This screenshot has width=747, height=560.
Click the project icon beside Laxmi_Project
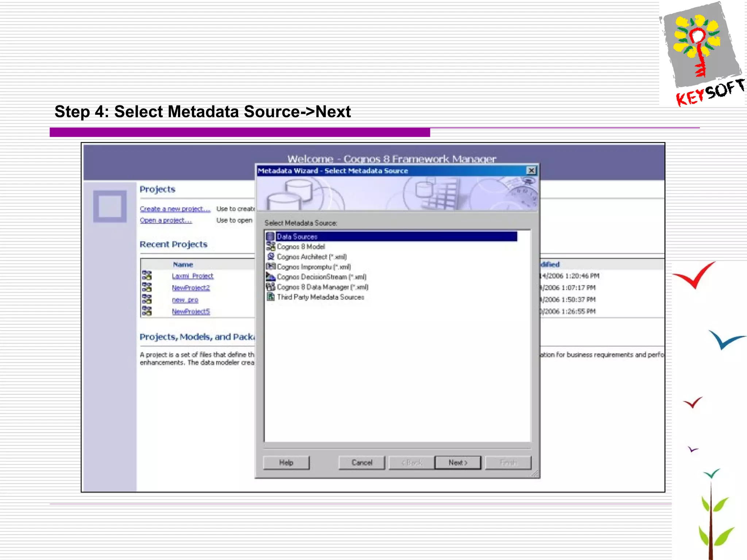tap(147, 275)
